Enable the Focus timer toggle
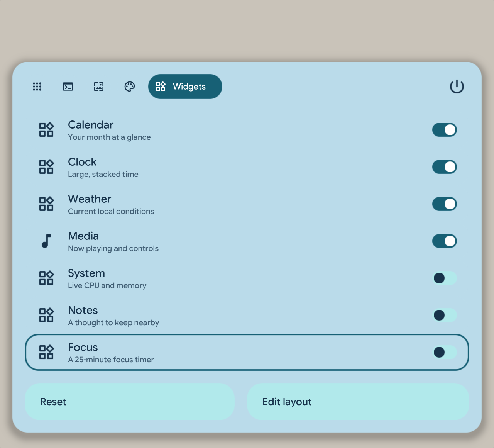This screenshot has width=494, height=448. coord(445,352)
